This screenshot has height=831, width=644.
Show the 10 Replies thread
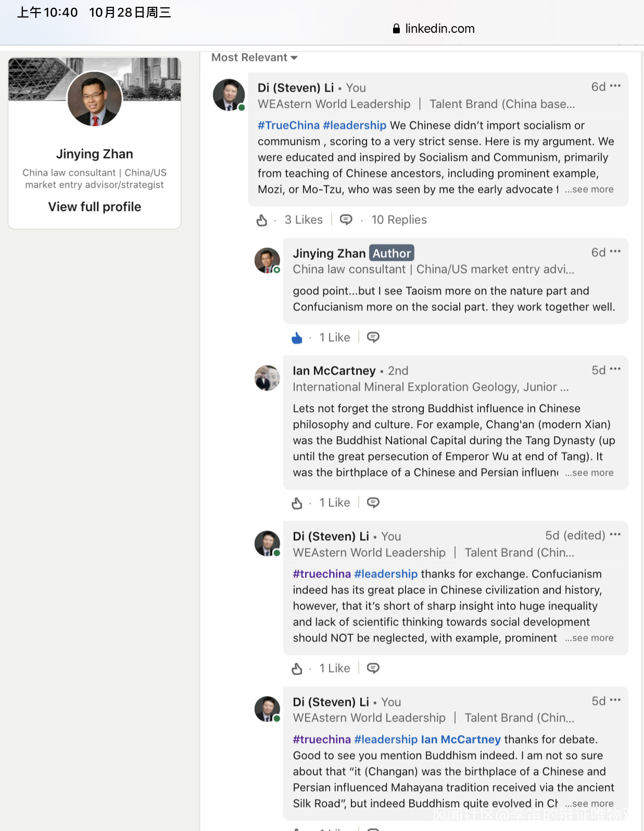[x=399, y=220]
